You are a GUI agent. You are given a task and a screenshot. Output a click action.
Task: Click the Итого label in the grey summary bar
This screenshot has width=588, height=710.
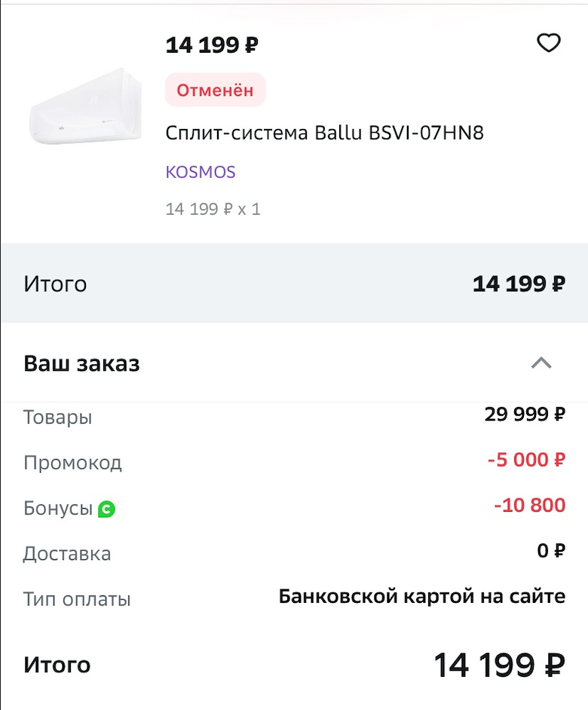55,284
